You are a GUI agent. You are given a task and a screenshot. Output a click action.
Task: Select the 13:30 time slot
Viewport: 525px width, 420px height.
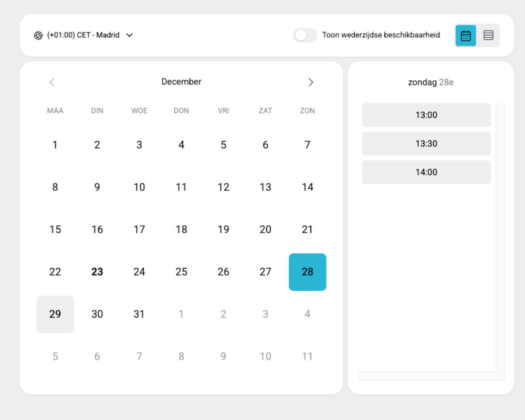click(426, 143)
